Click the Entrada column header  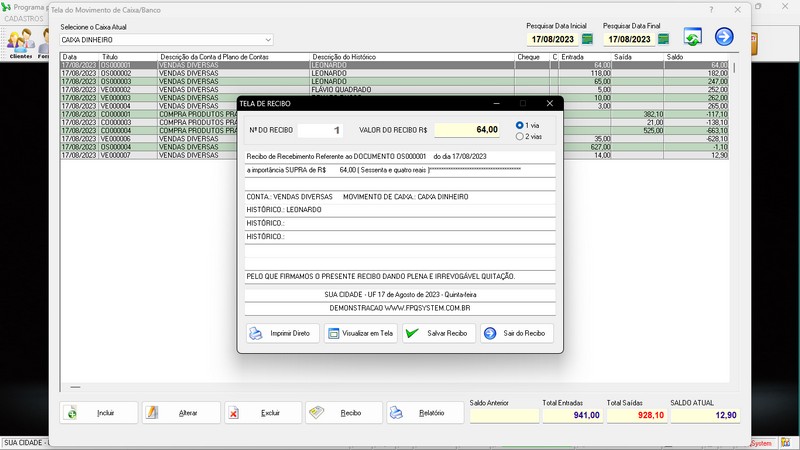click(x=585, y=57)
